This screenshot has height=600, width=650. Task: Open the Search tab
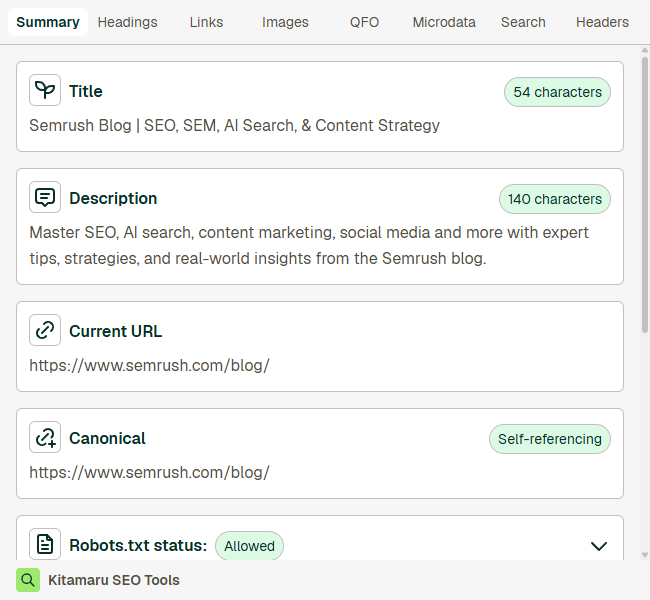click(523, 22)
